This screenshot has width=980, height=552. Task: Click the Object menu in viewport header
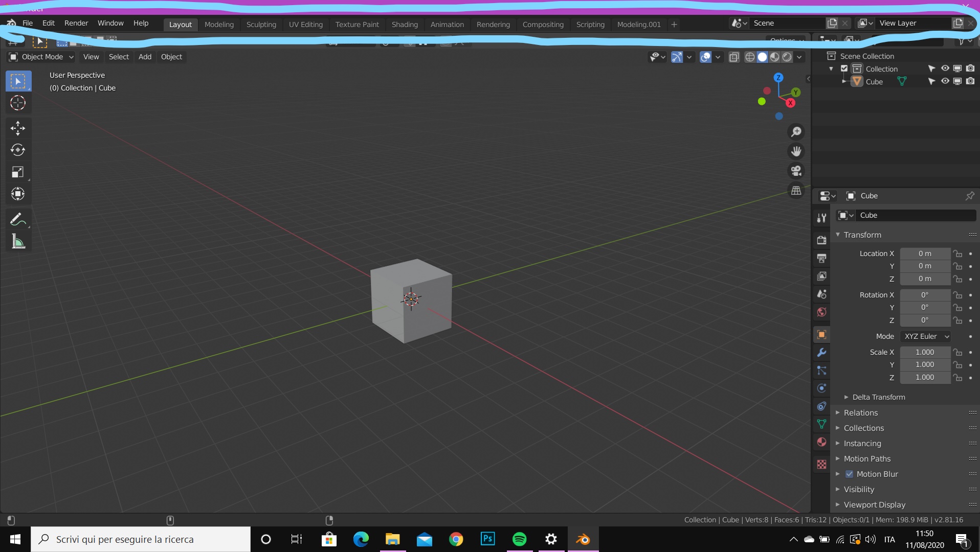tap(171, 57)
